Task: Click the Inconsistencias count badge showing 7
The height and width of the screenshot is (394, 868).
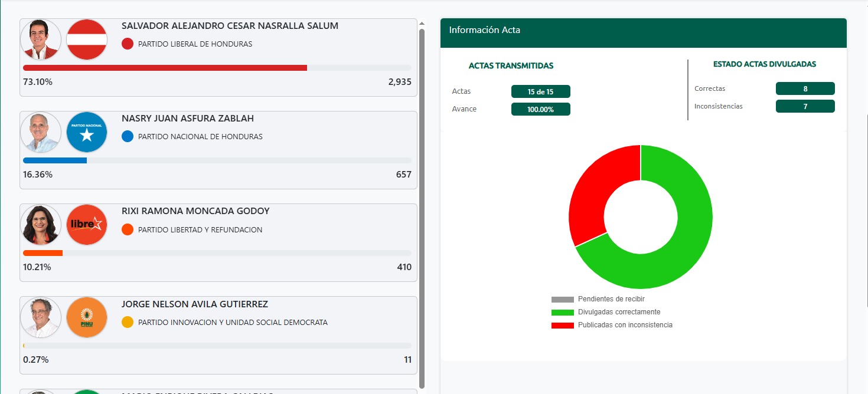Action: (805, 106)
